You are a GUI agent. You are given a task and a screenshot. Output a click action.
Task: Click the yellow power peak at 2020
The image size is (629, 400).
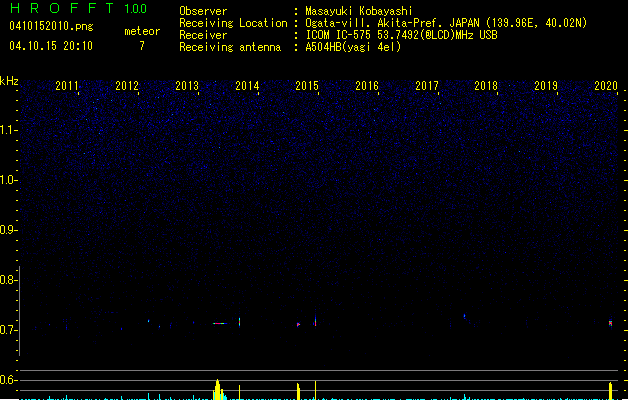tap(610, 391)
